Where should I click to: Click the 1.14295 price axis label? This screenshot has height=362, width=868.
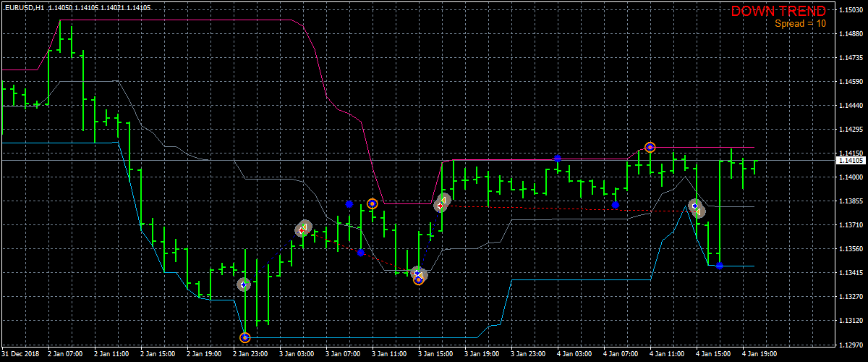850,130
